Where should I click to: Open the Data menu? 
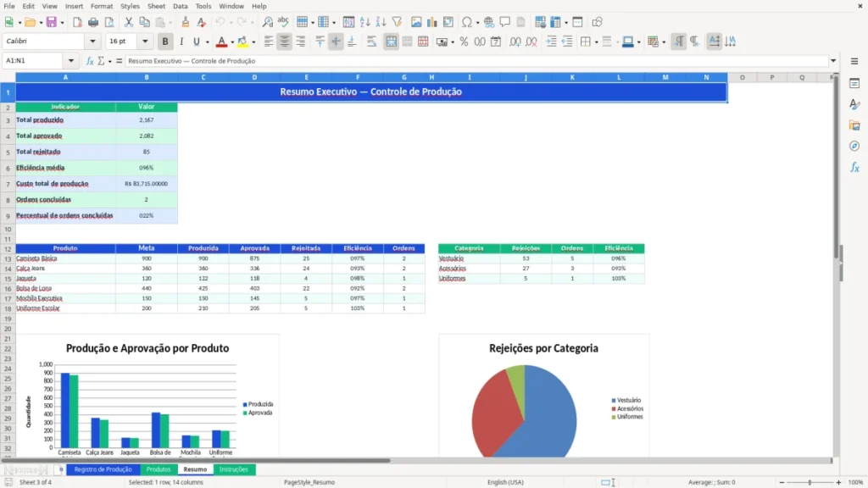(x=181, y=6)
